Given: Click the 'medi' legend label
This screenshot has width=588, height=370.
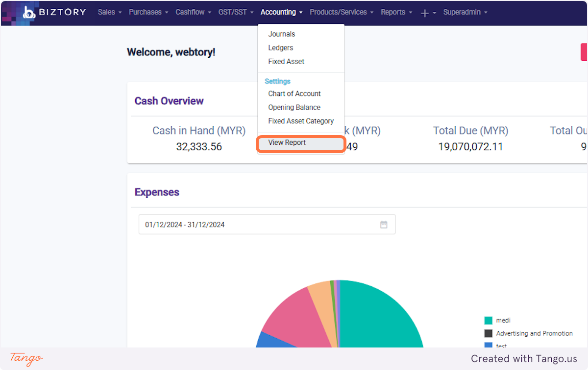Looking at the screenshot, I should click(x=503, y=321).
